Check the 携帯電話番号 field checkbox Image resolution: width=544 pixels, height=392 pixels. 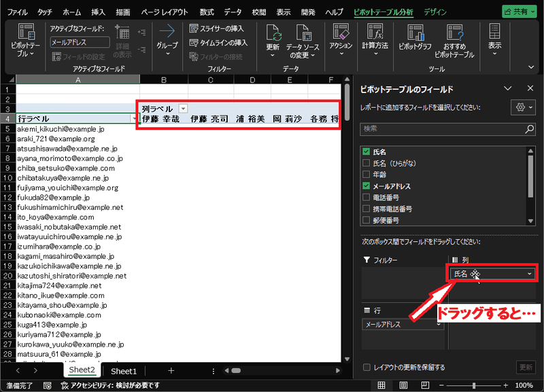366,209
